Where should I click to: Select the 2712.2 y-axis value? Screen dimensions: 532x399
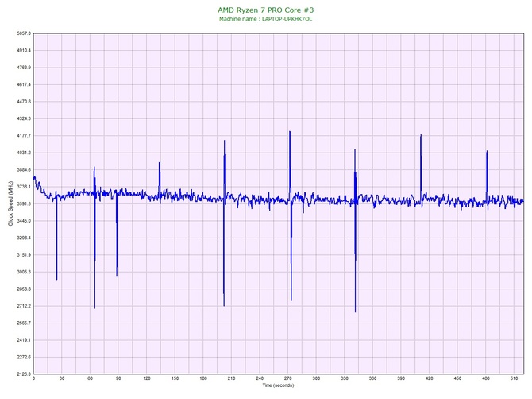pyautogui.click(x=24, y=306)
